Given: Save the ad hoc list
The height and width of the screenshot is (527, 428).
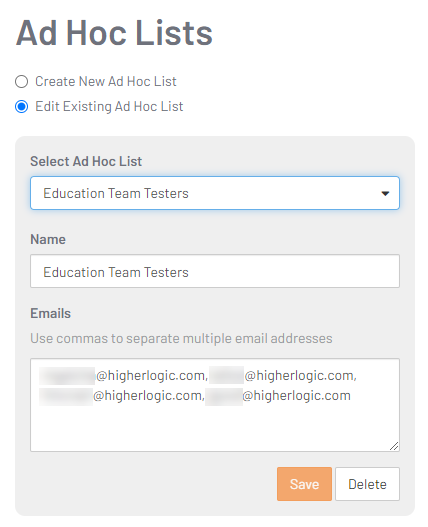Looking at the screenshot, I should click(x=304, y=484).
